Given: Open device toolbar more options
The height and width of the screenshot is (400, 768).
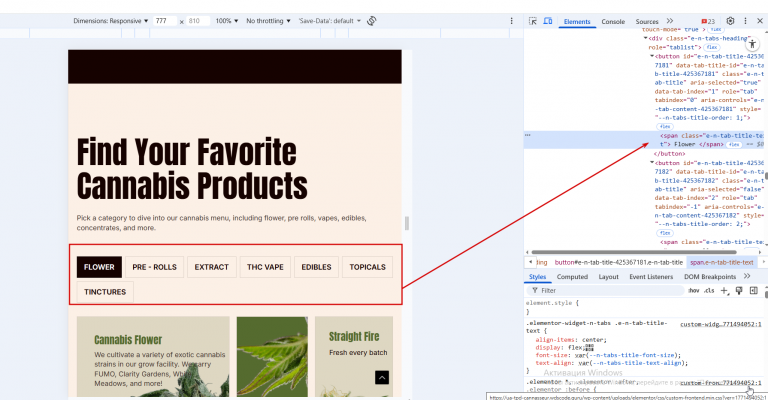Looking at the screenshot, I should pyautogui.click(x=511, y=21).
